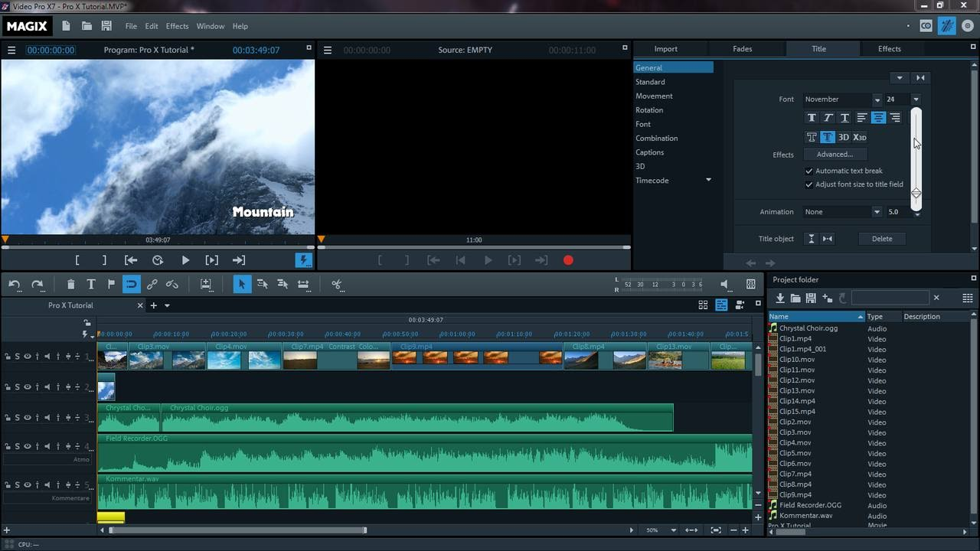This screenshot has height=551, width=980.
Task: Select Movement in title category list
Action: tap(654, 96)
